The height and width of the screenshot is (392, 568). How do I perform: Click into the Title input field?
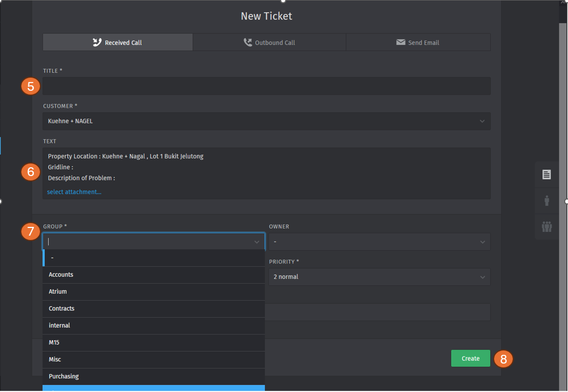click(x=266, y=86)
